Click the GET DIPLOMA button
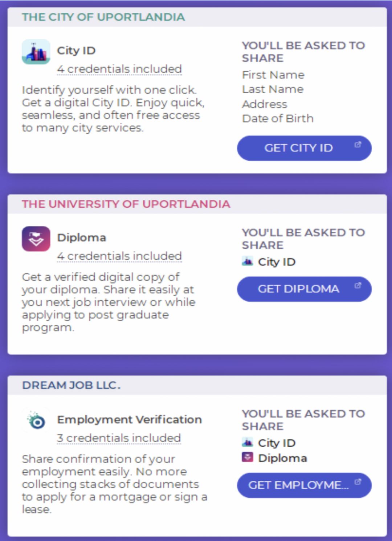Image resolution: width=392 pixels, height=541 pixels. (x=304, y=289)
